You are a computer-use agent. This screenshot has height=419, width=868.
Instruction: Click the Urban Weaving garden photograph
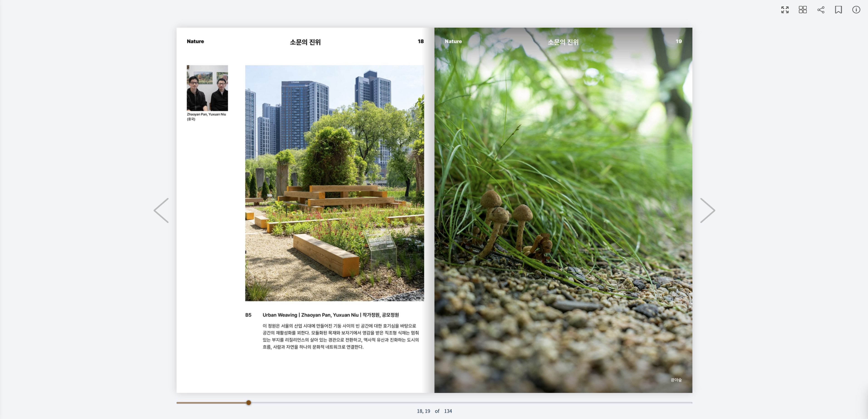[x=334, y=183]
